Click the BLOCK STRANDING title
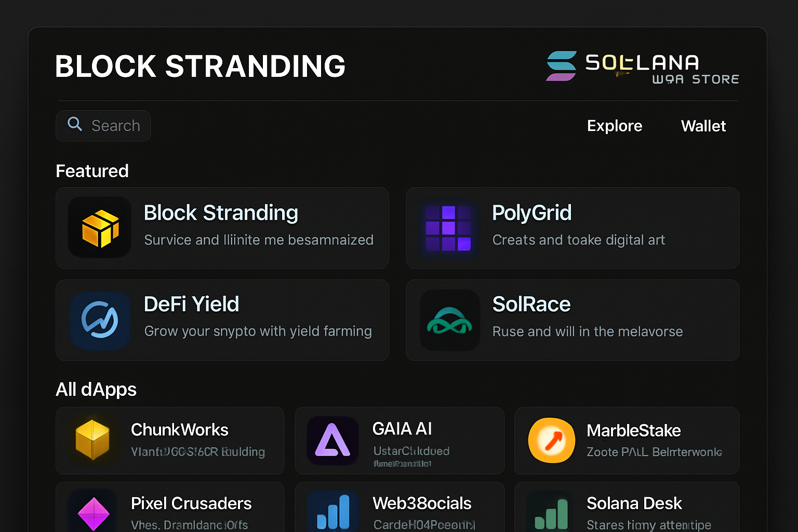Screen dimensions: 798x532 [x=201, y=66]
